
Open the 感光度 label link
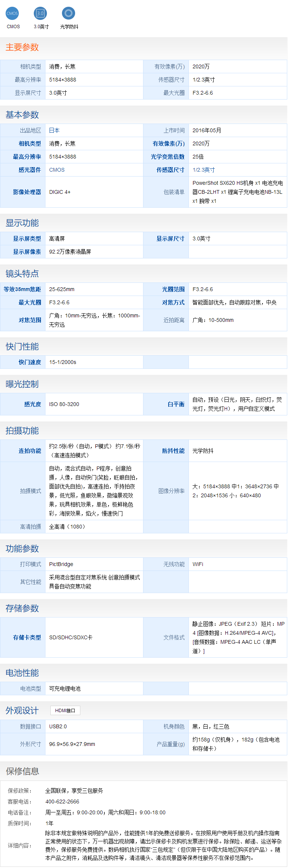32,404
